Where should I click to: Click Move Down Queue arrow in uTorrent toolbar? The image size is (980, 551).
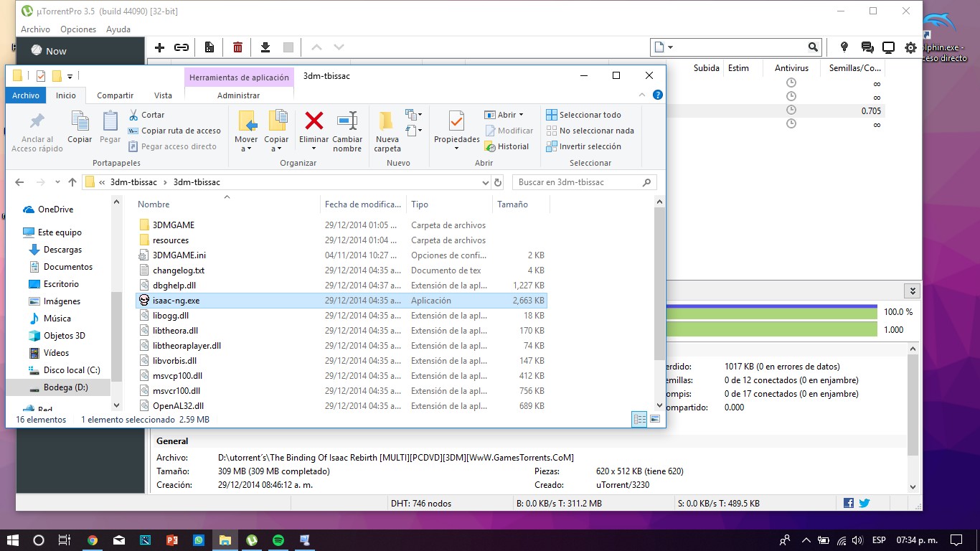click(339, 47)
